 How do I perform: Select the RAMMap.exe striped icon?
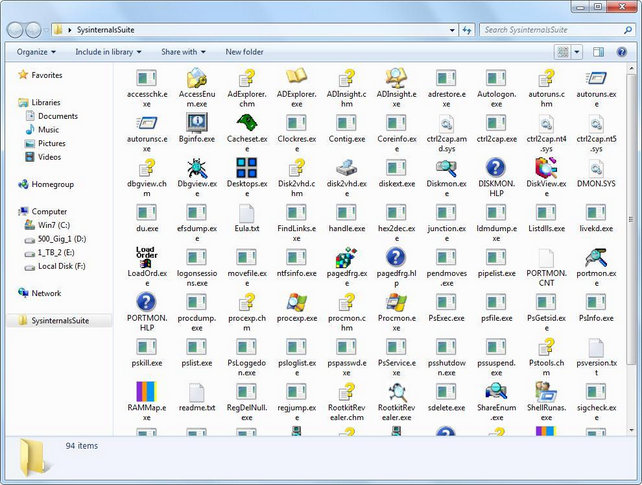(x=147, y=392)
